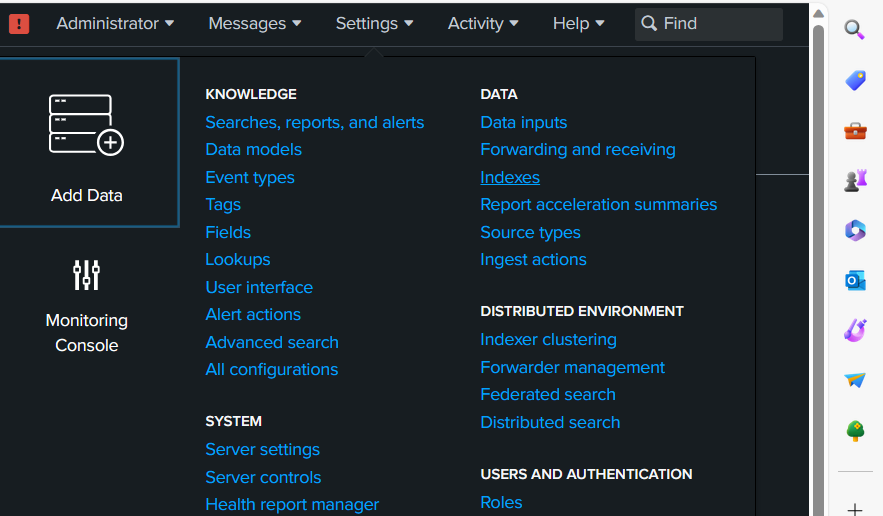Image resolution: width=883 pixels, height=516 pixels.
Task: Collapse the Settings menu
Action: click(x=374, y=23)
